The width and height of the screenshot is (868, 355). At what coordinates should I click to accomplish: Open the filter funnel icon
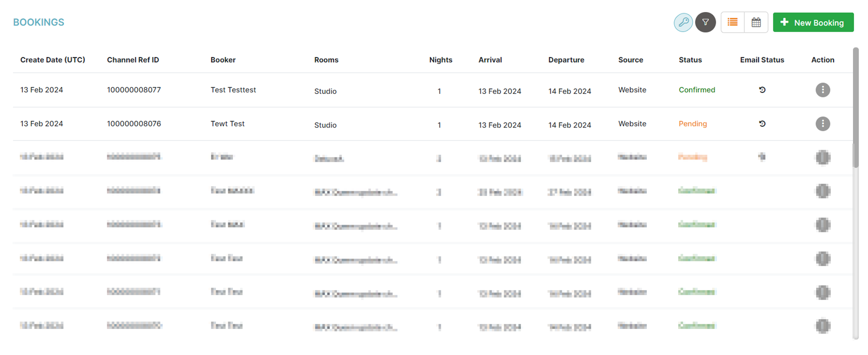[x=706, y=22]
